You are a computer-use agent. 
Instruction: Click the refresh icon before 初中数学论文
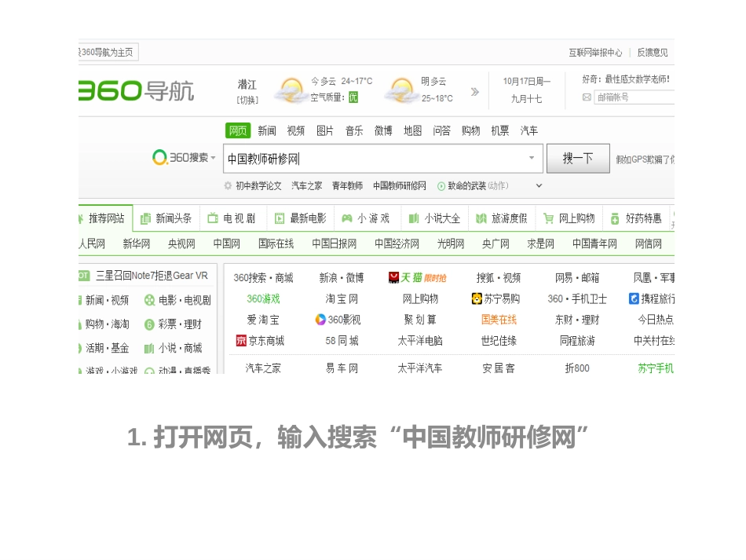(228, 185)
